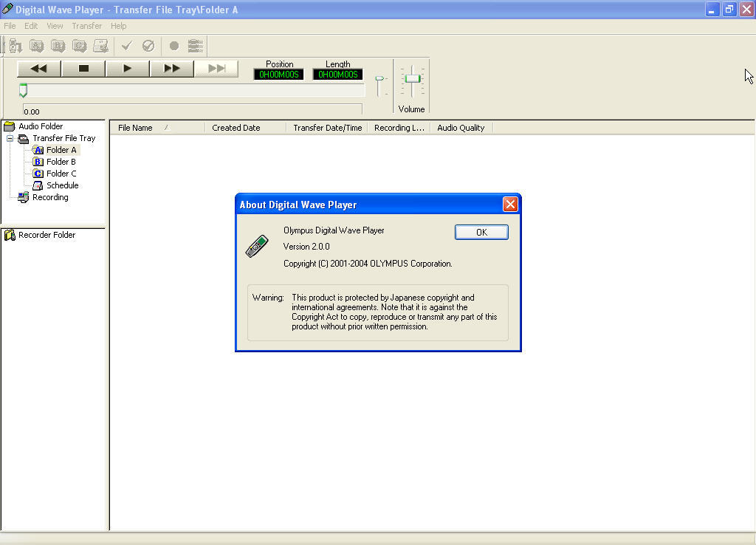756x545 pixels.
Task: Click the Volume slider handle
Action: point(412,78)
